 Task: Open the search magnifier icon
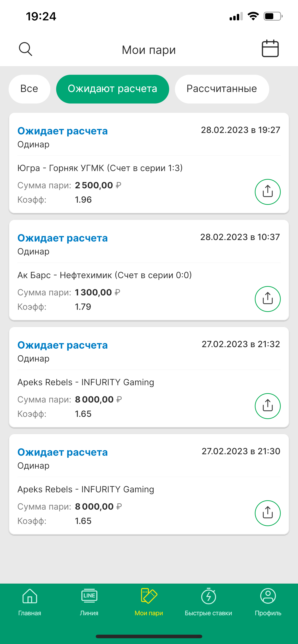pyautogui.click(x=25, y=49)
